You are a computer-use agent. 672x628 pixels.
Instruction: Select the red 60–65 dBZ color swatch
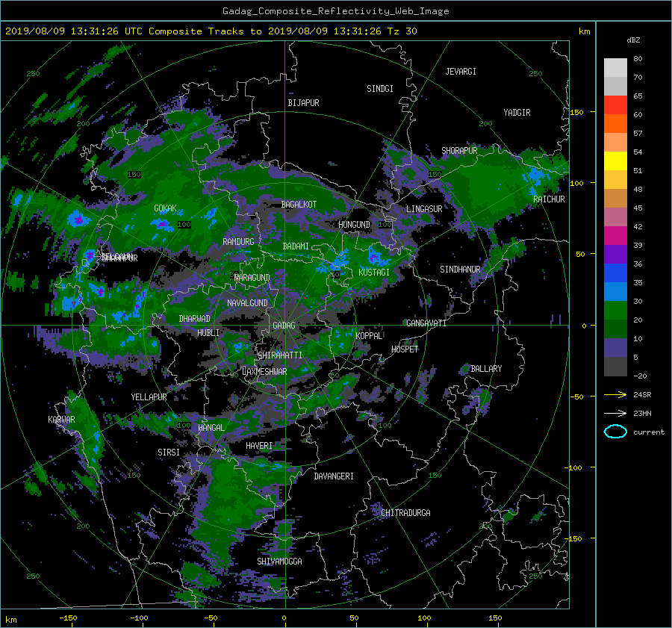[615, 105]
